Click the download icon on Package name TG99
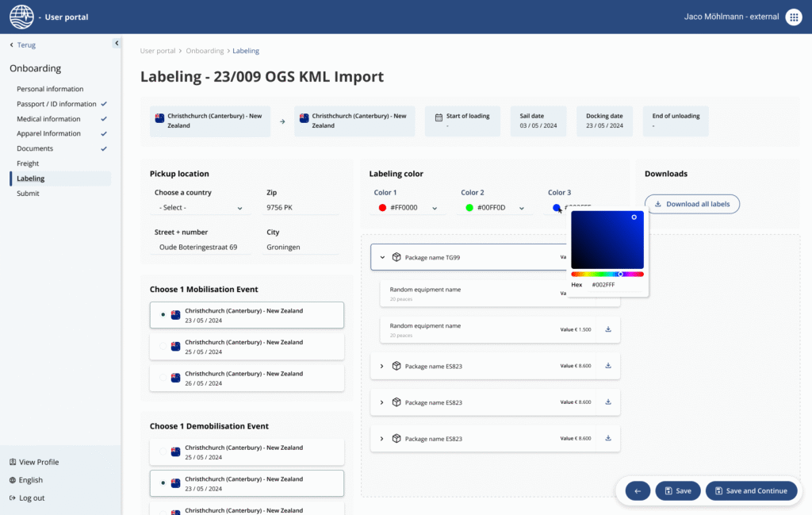 (608, 257)
